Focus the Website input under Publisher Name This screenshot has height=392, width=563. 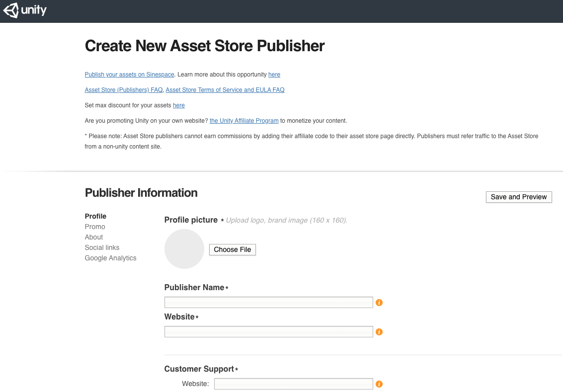pos(268,332)
